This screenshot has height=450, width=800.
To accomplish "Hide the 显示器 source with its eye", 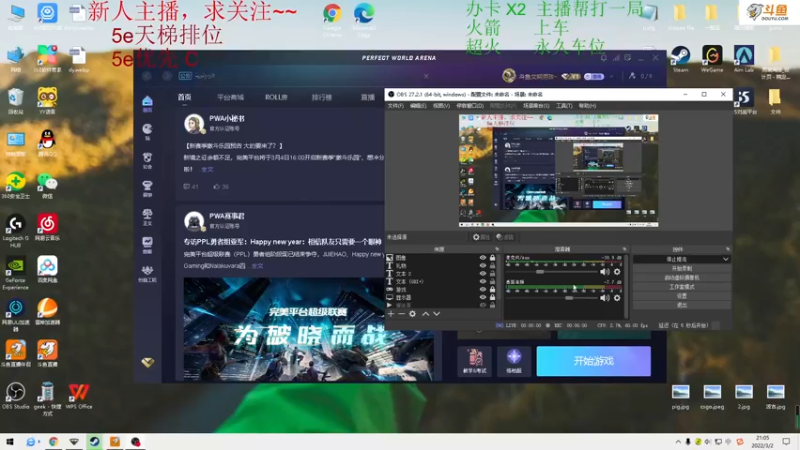I will tap(483, 297).
